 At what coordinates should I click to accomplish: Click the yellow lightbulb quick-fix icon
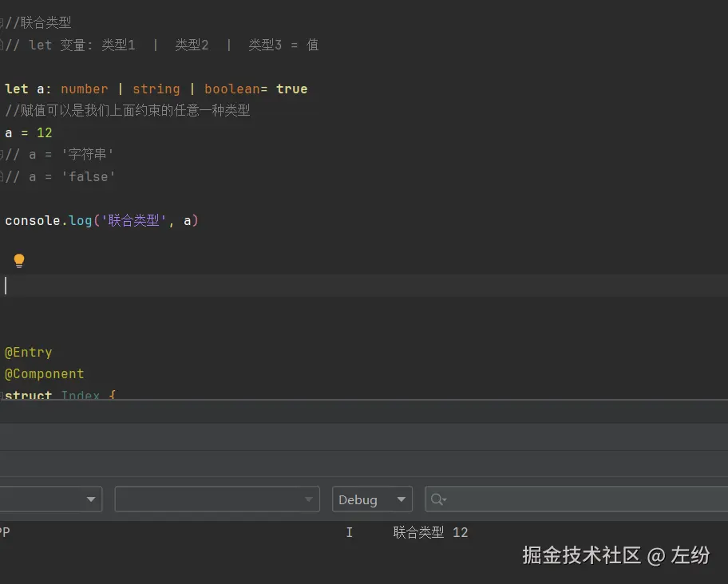tap(19, 261)
